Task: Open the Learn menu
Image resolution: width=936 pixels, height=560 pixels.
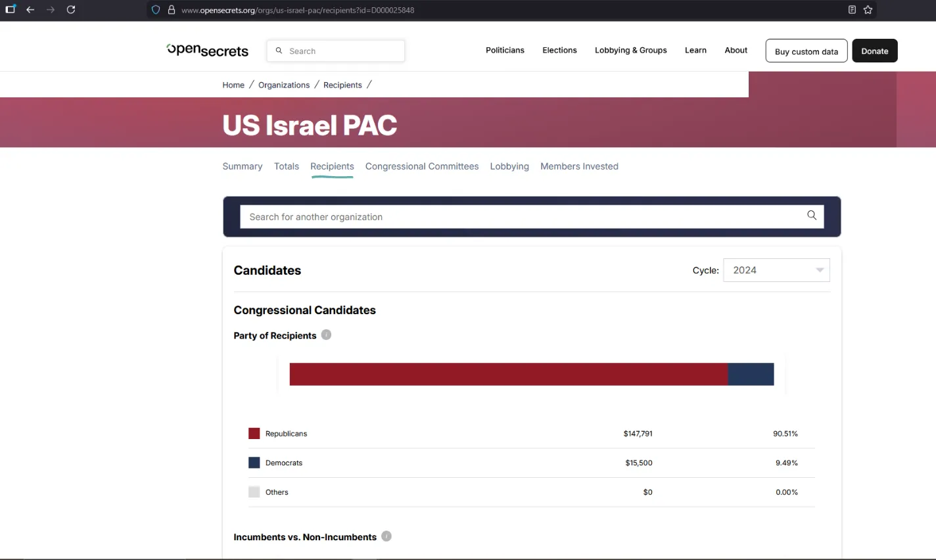Action: pos(695,51)
